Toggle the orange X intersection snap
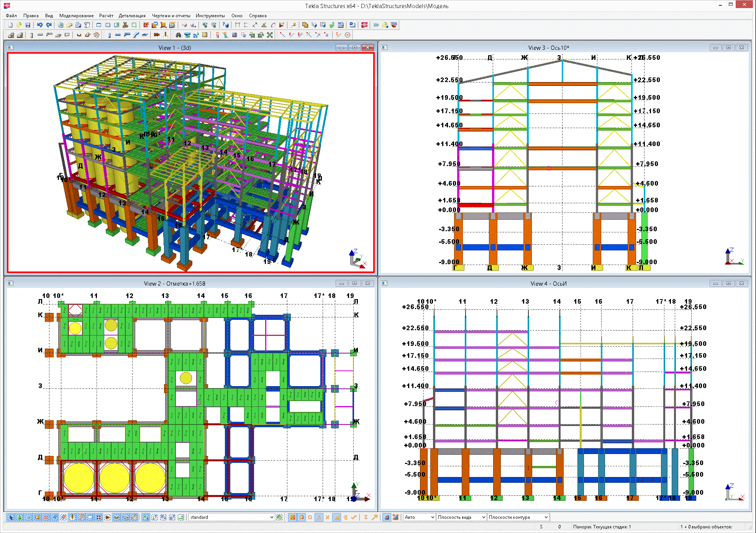The height and width of the screenshot is (533, 756). [x=328, y=517]
